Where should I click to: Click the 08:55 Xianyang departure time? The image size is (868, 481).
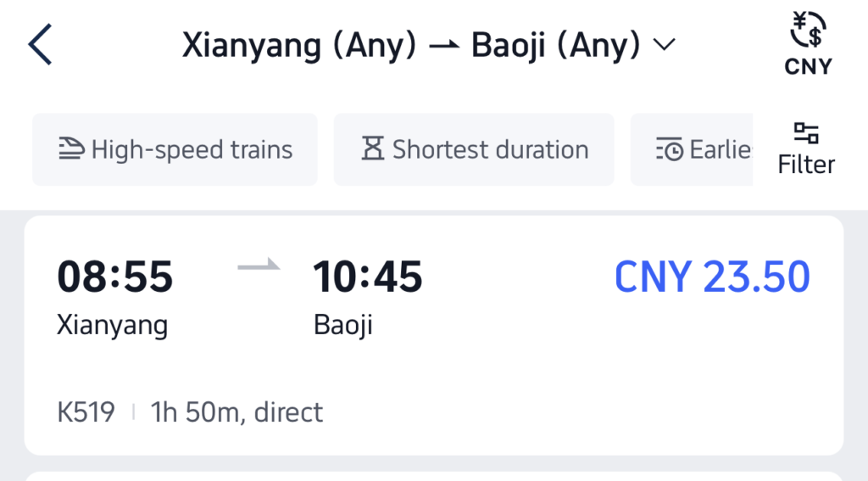[115, 277]
